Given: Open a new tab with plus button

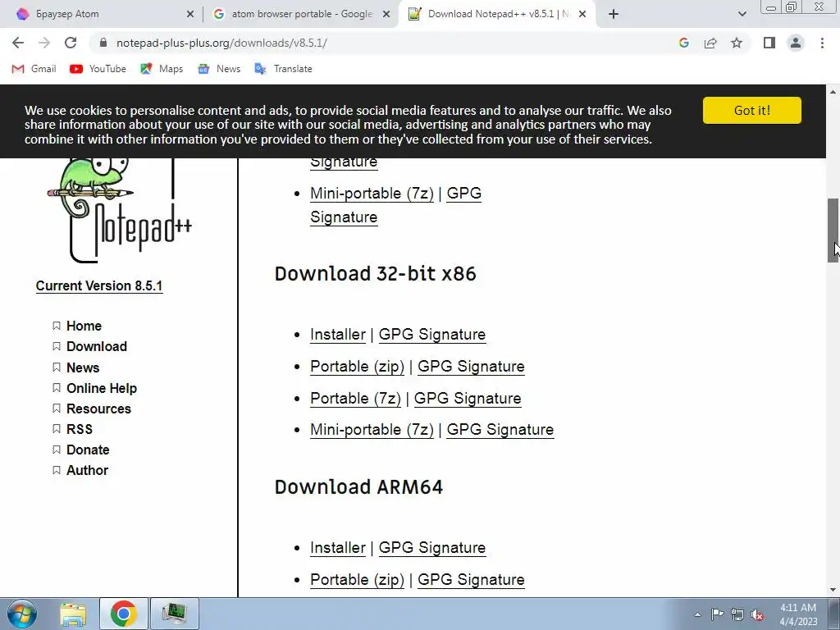Looking at the screenshot, I should click(x=614, y=14).
